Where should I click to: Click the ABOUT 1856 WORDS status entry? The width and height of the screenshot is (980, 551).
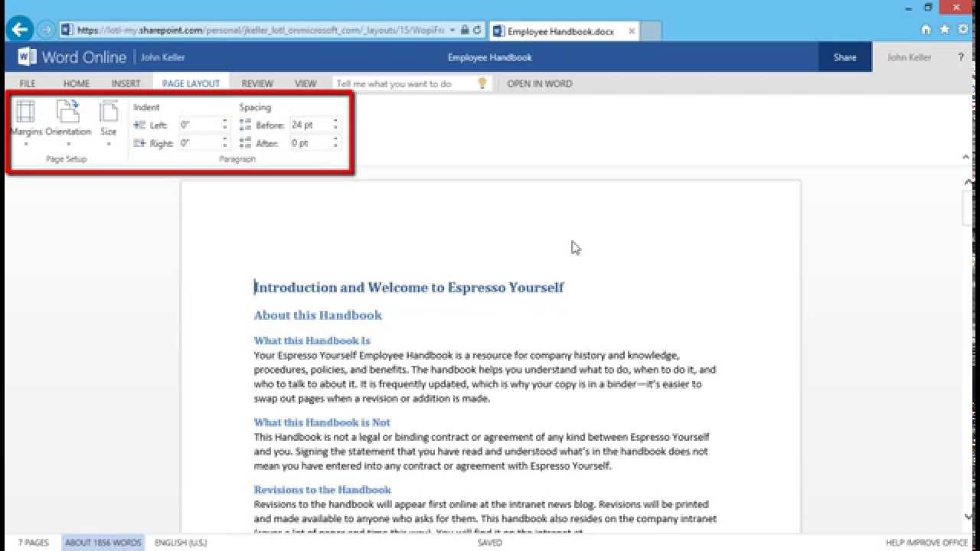[x=103, y=543]
